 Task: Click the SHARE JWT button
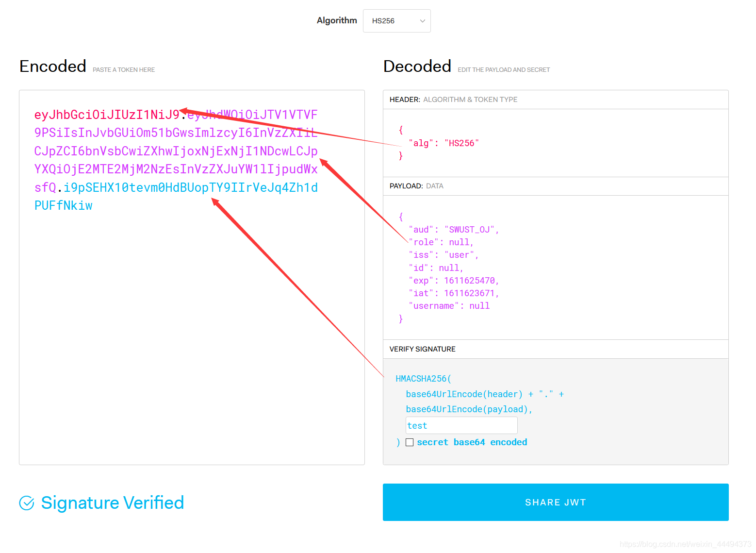tap(556, 502)
